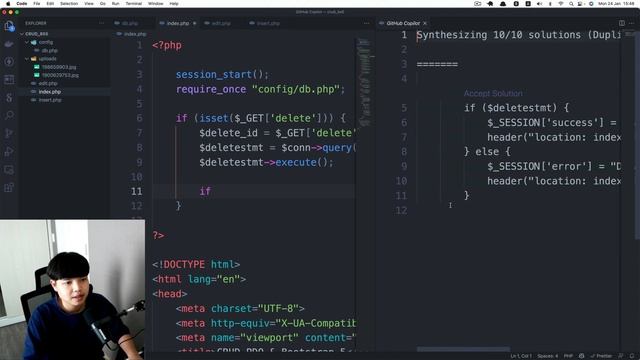This screenshot has width=640, height=360.
Task: Open the Docker whale icon in activity bar
Action: click(x=9, y=44)
